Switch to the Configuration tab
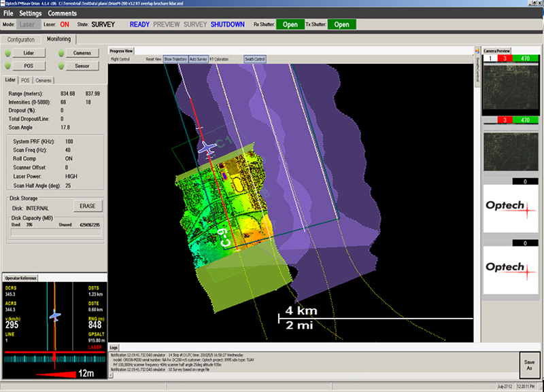Image resolution: width=544 pixels, height=392 pixels. (21, 39)
